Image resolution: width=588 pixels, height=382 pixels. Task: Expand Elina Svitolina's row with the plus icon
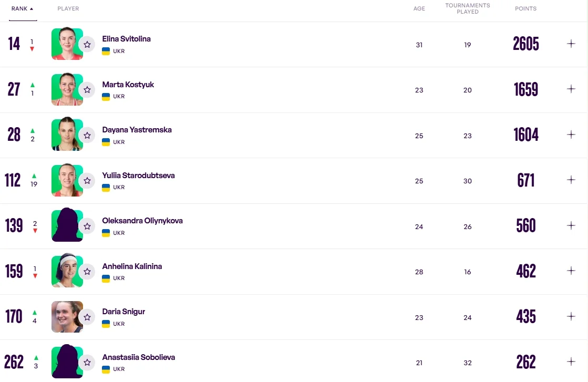tap(571, 44)
